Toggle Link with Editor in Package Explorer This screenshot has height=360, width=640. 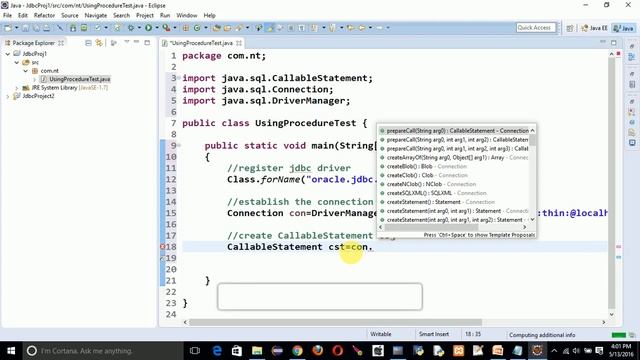tap(99, 43)
